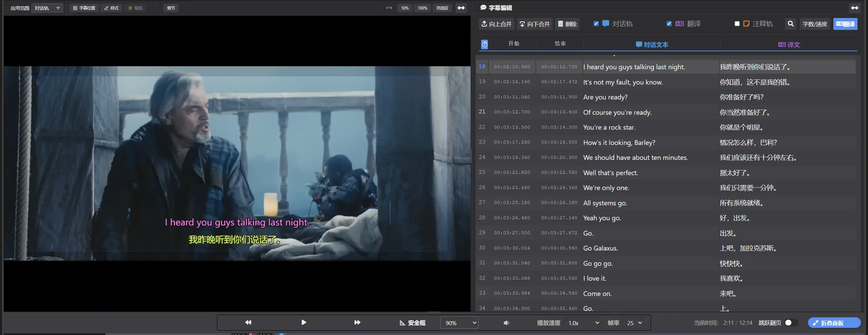Click the 对话轨 blue speech bubble icon

(606, 23)
